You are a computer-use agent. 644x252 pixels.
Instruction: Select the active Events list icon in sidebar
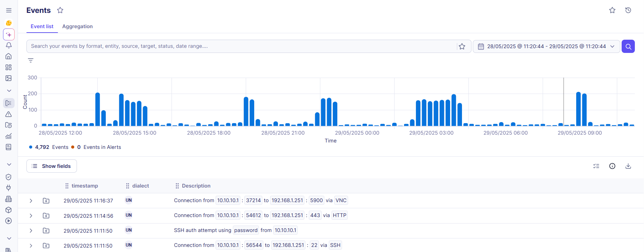click(x=9, y=103)
